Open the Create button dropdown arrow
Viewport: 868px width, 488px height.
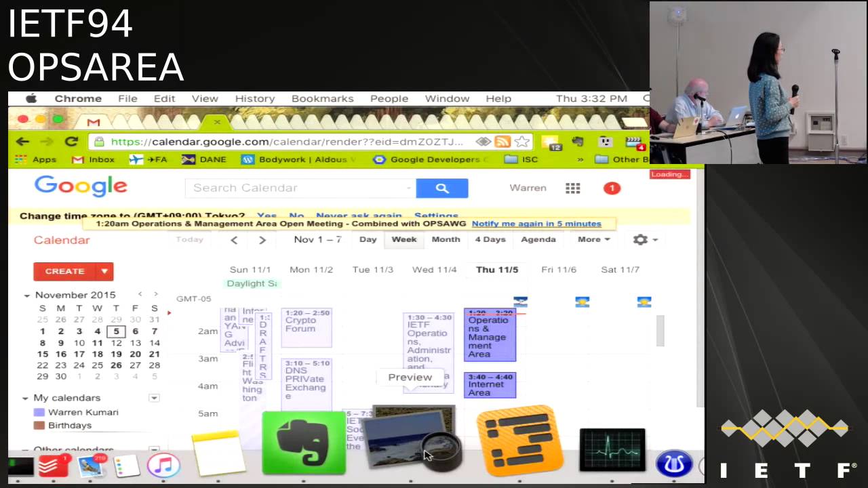click(x=104, y=271)
